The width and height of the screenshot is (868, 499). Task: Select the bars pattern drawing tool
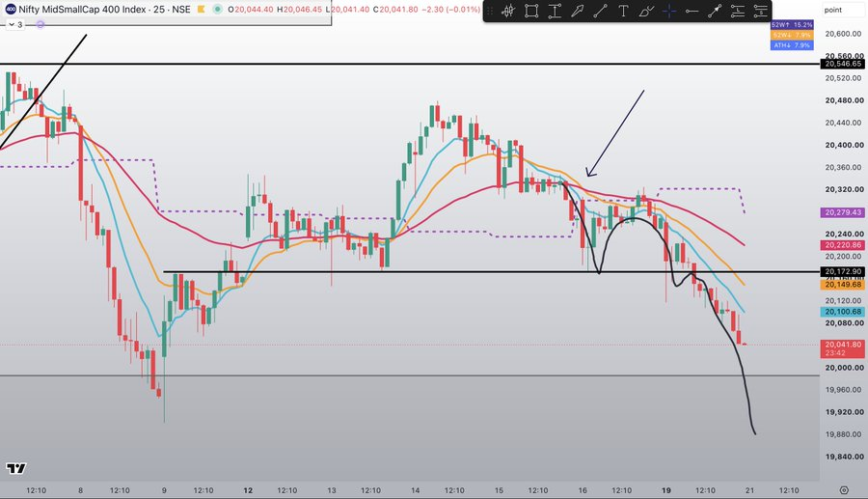point(508,11)
